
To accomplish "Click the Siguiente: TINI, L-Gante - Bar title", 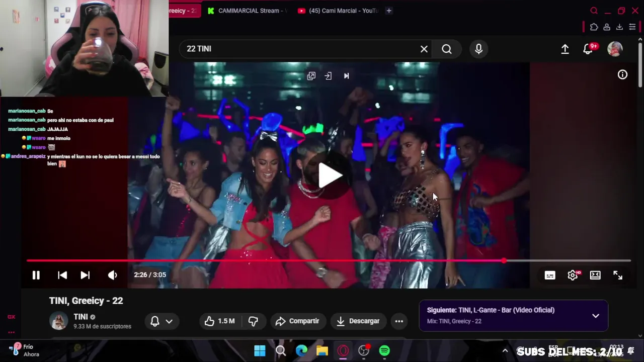I will [491, 310].
